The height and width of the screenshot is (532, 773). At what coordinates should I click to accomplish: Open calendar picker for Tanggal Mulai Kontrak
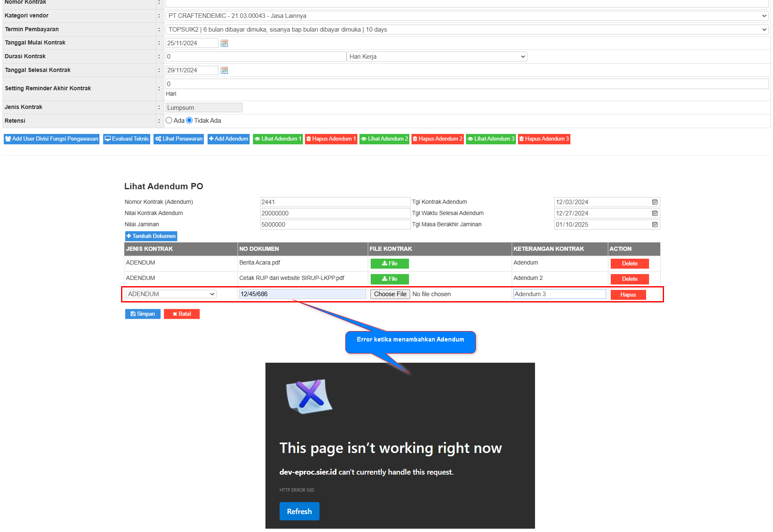coord(224,43)
